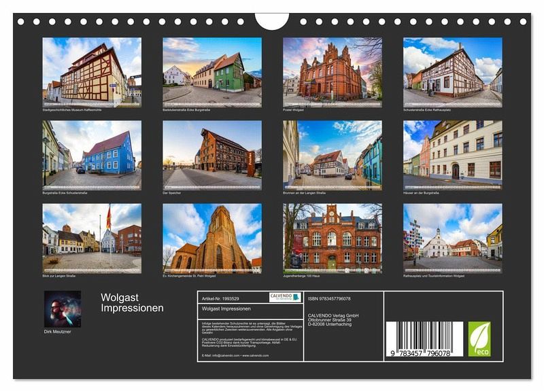This screenshot has width=544, height=392.
Task: Open the St. Petri church photo
Action: (x=212, y=238)
